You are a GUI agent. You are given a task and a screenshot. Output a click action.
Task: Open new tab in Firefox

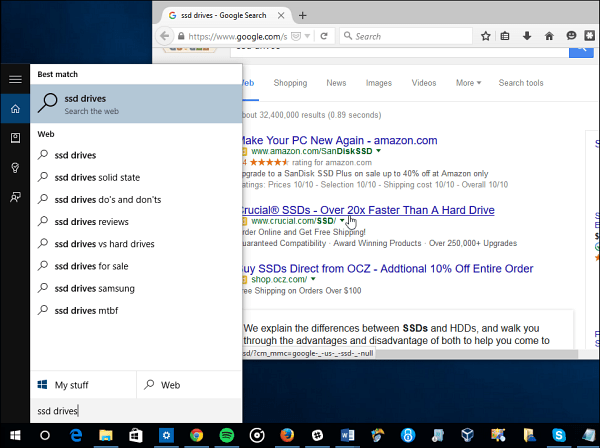pyautogui.click(x=303, y=15)
